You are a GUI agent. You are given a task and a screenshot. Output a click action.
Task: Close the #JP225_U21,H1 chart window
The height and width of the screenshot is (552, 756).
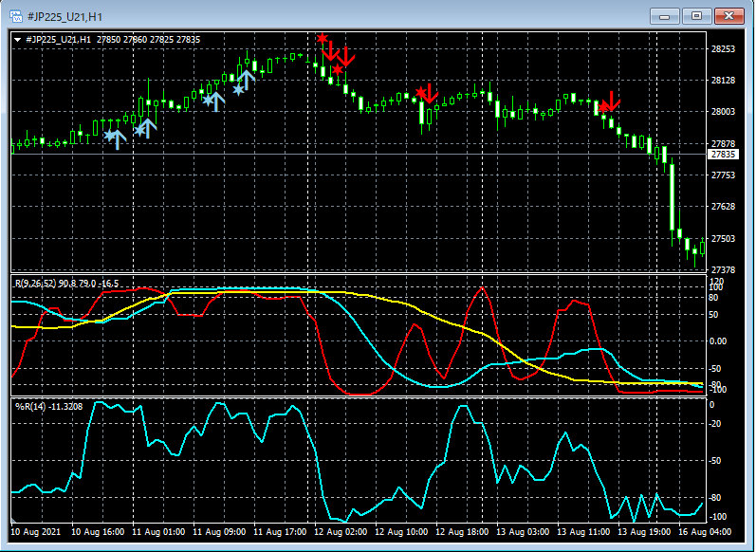point(728,16)
